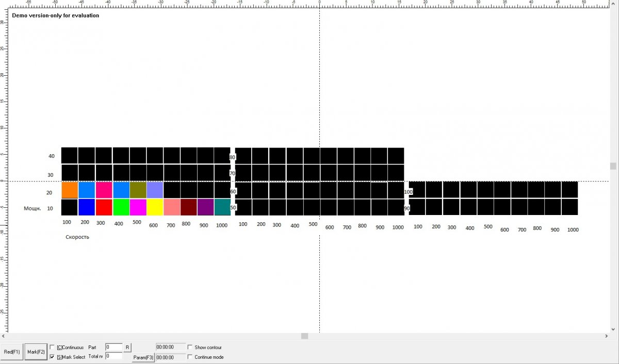The height and width of the screenshot is (364, 619).
Task: Click the horizontal scrollbar right arrow
Action: (x=606, y=336)
